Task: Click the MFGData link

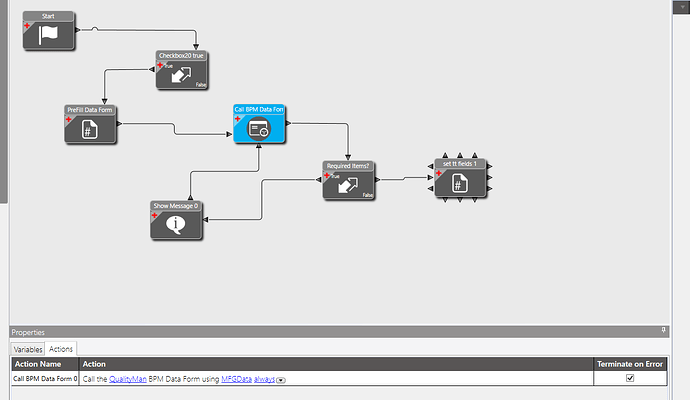Action: [x=236, y=379]
